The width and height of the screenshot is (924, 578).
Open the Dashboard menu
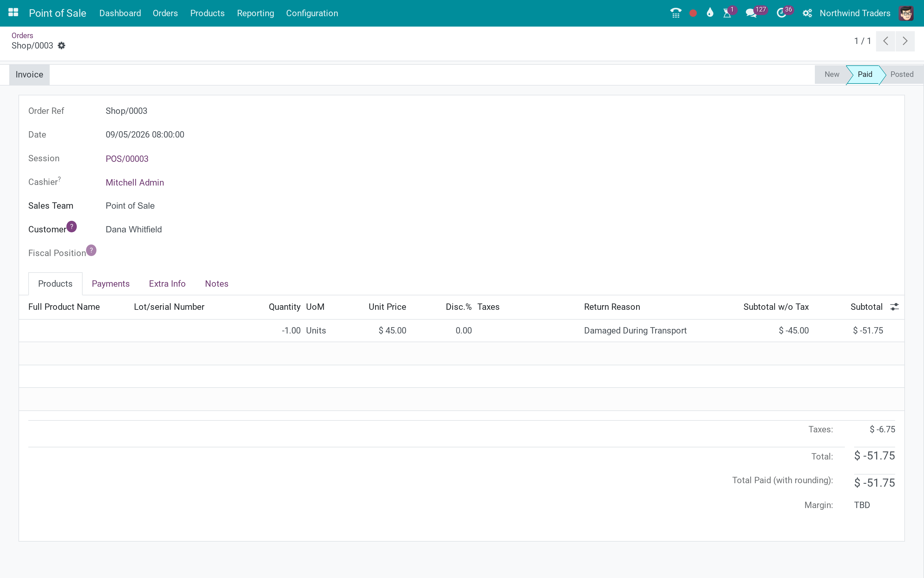(x=120, y=13)
